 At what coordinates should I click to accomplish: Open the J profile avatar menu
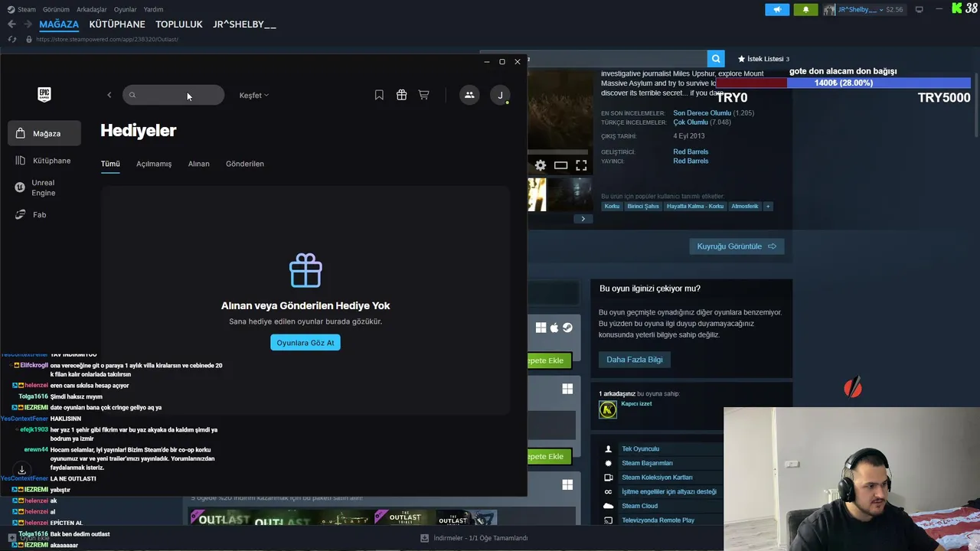(x=500, y=95)
